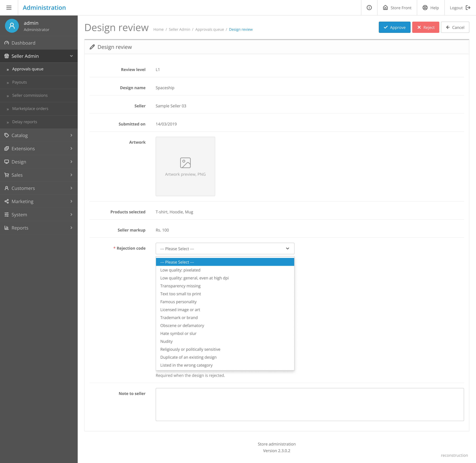Expand the Sales menu chevron
The width and height of the screenshot is (476, 463).
click(x=71, y=175)
